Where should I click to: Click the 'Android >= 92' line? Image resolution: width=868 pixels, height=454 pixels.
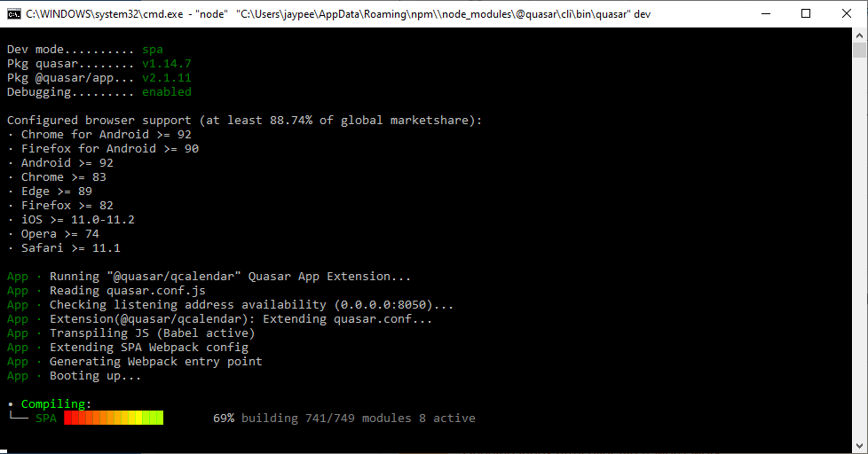[x=60, y=162]
